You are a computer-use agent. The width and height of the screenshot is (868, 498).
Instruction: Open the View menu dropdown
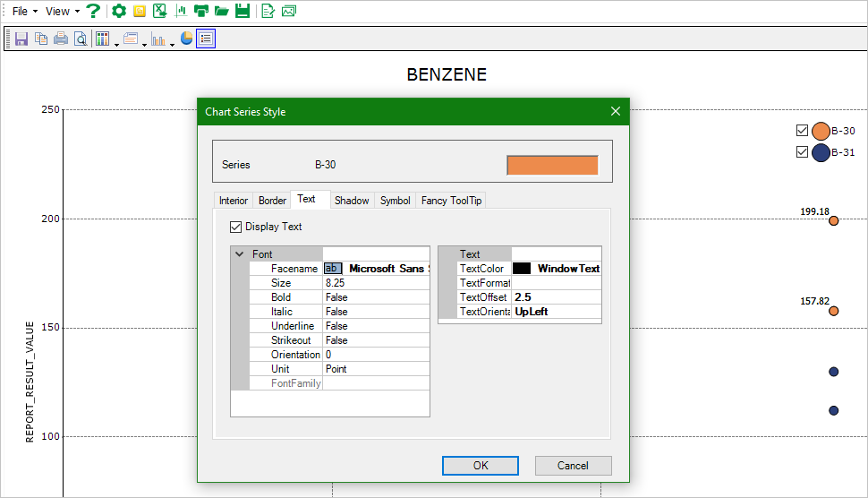click(x=63, y=11)
